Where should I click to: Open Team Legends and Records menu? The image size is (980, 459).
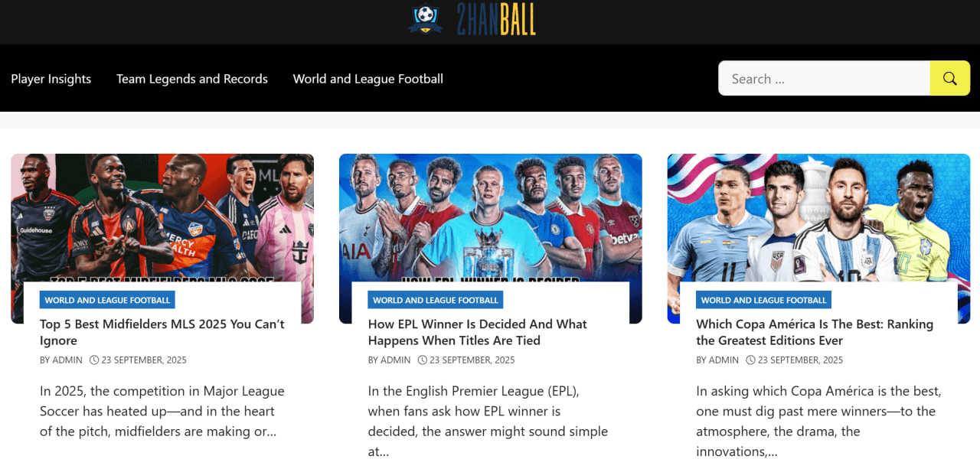pos(192,79)
